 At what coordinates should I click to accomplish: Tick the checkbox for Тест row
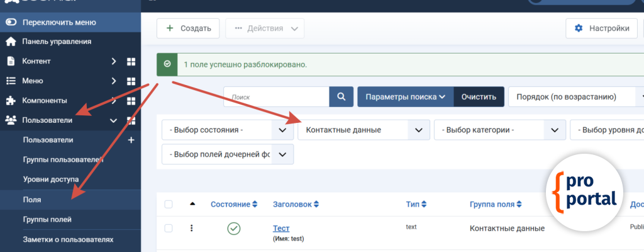coord(169,228)
